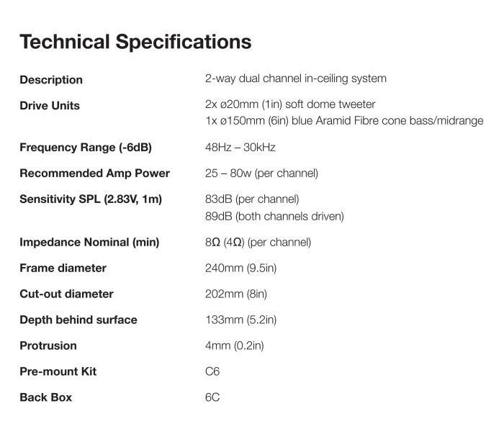Click the 133mm (5.2in) depth value

[241, 320]
